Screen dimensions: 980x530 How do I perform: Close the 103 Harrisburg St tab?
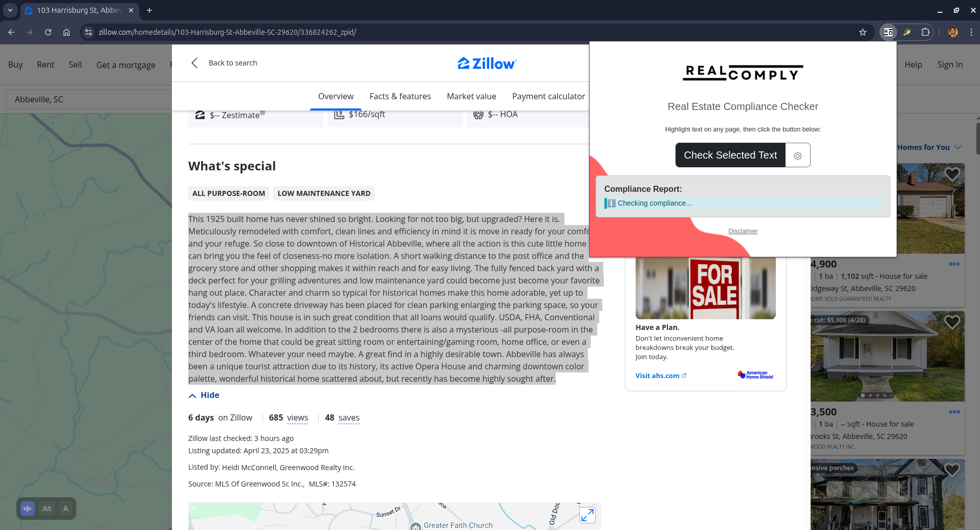131,10
